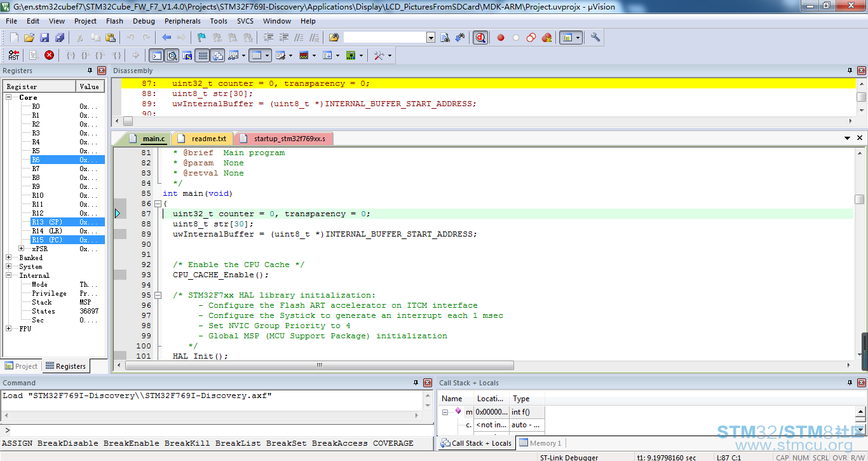This screenshot has height=461, width=868.
Task: Paste from clipboard using toolbar icon
Action: point(111,38)
